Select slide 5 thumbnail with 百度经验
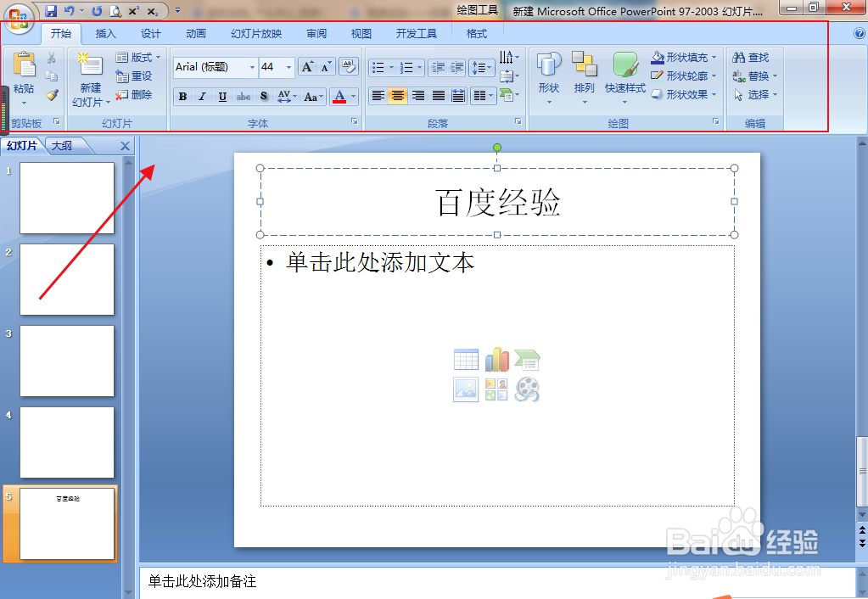The width and height of the screenshot is (868, 599). click(67, 523)
